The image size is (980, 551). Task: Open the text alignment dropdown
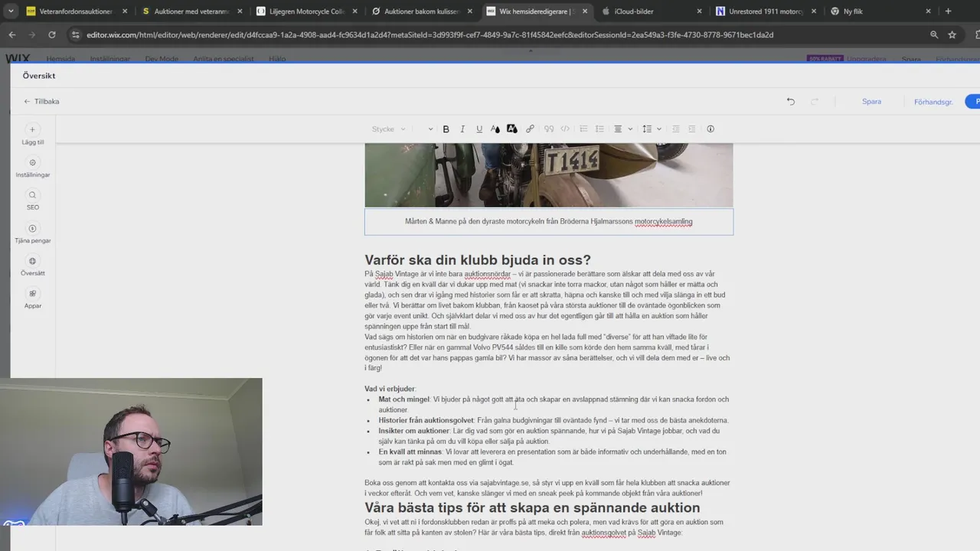coord(622,129)
